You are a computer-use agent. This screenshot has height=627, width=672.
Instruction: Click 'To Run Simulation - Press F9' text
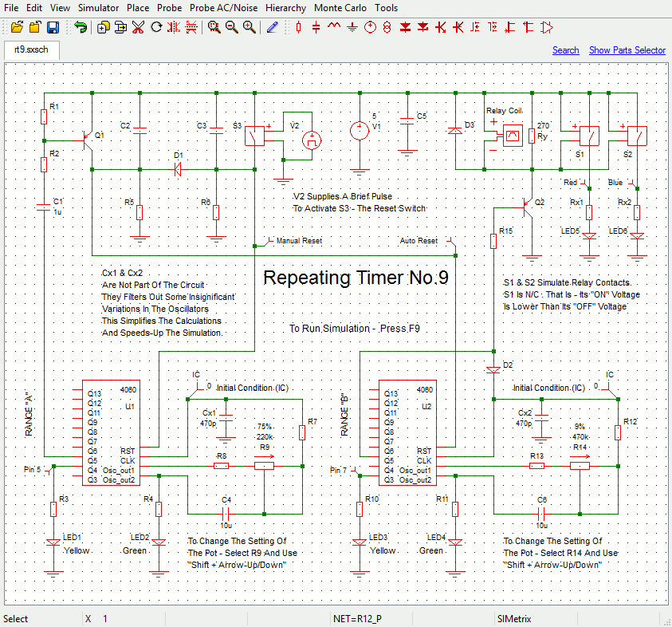click(x=355, y=329)
